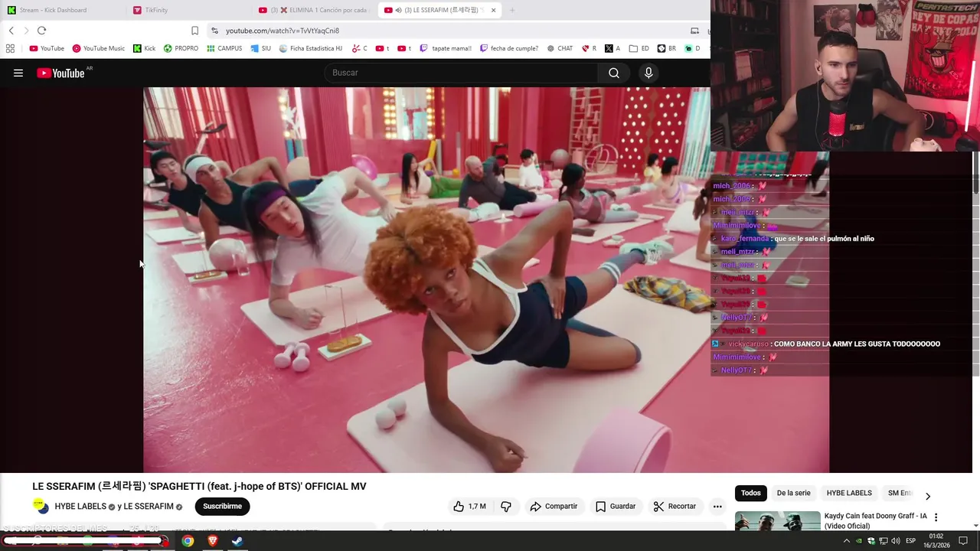Open the apps grid in the bookmarks bar
Image resolution: width=980 pixels, height=551 pixels.
(x=10, y=48)
